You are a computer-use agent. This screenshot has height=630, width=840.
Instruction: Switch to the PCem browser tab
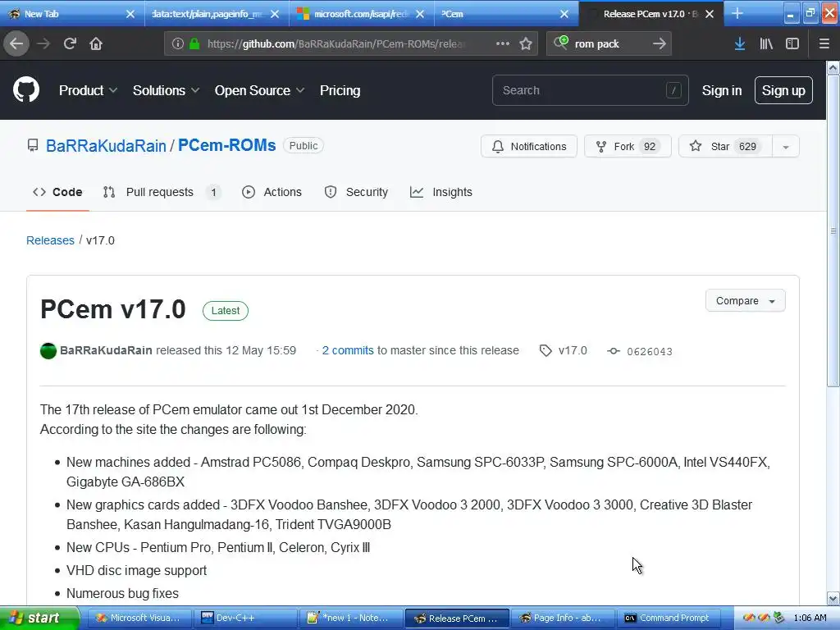click(506, 14)
